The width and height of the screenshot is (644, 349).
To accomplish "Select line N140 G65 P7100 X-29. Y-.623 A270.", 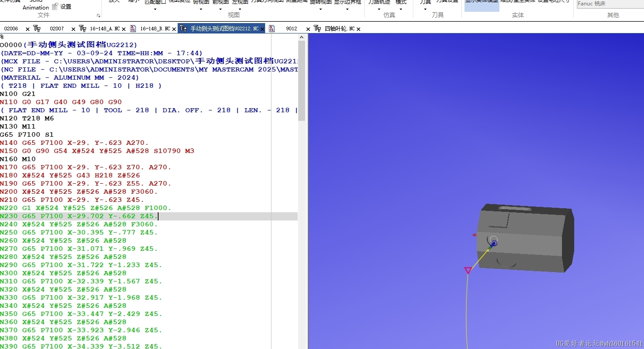I will click(74, 143).
